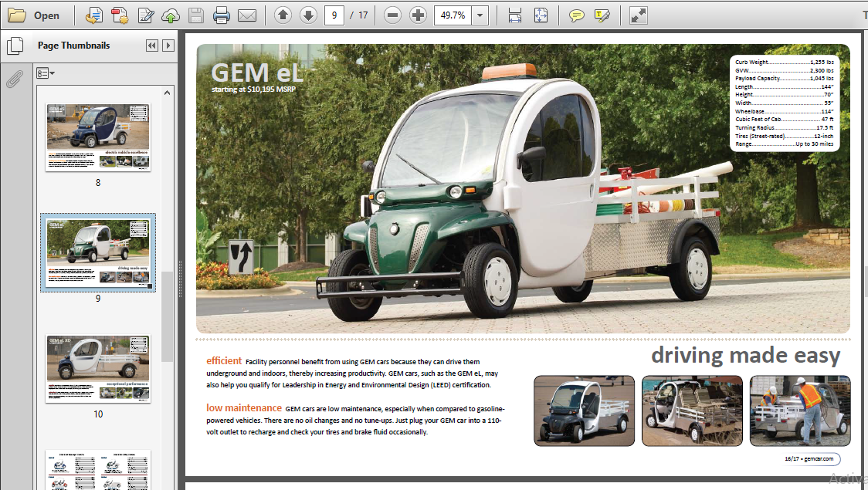Screen dimensions: 868x490
Task: Click the page label '8' under thumbnail
Action: (x=98, y=183)
